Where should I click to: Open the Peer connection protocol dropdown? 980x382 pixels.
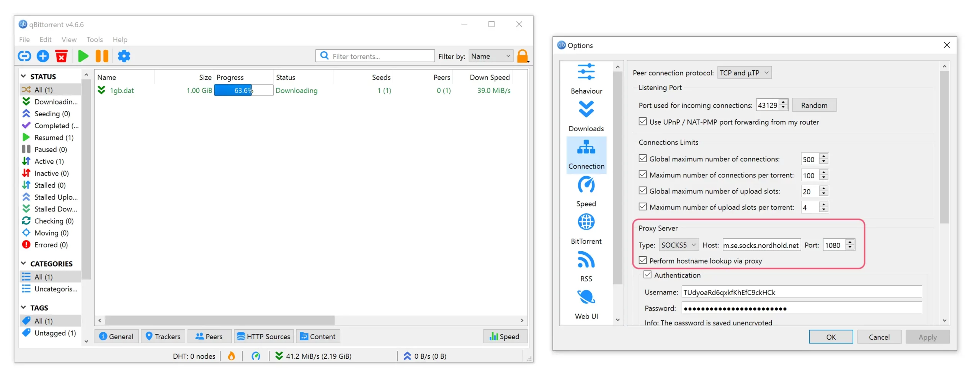[744, 73]
